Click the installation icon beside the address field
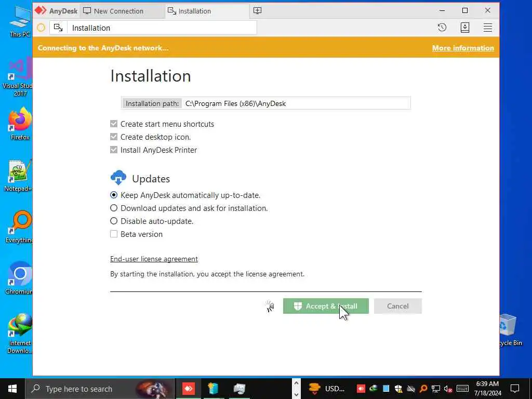 [58, 28]
